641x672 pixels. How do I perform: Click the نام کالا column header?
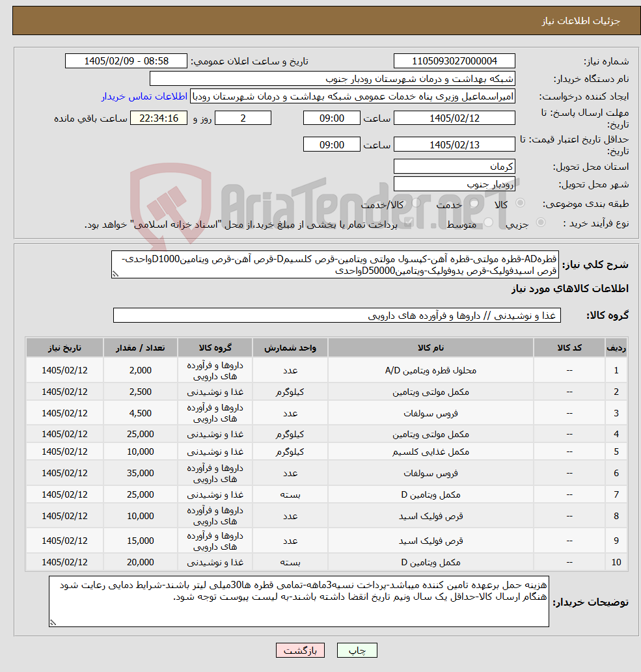point(430,347)
